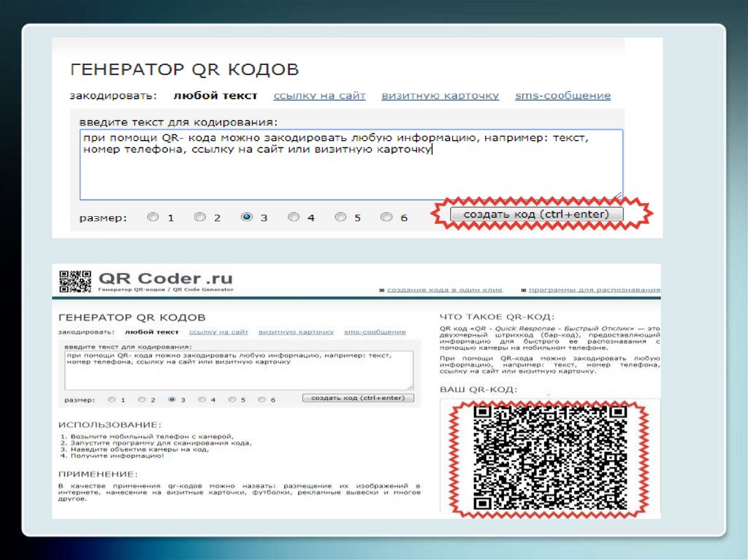Click the 'QR - Quick Response' definition paragraph
The image size is (748, 560).
pos(549,338)
